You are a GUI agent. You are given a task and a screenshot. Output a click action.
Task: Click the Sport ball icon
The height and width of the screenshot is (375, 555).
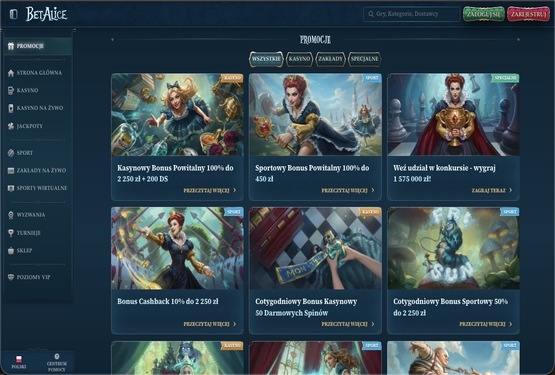pos(11,153)
